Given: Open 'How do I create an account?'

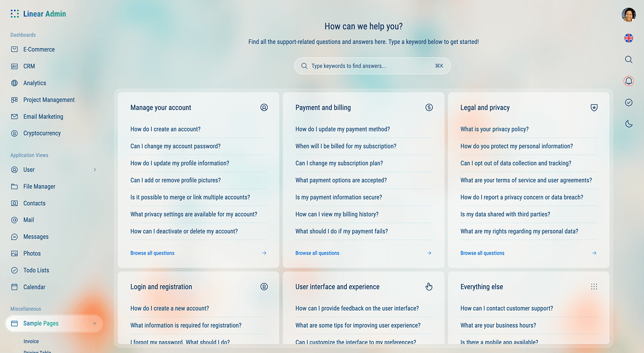Looking at the screenshot, I should click(x=166, y=129).
